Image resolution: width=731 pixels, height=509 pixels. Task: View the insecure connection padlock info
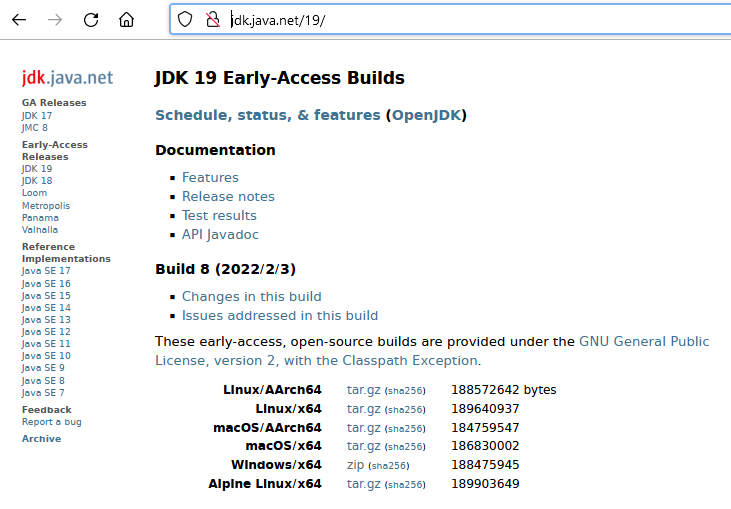click(x=213, y=20)
